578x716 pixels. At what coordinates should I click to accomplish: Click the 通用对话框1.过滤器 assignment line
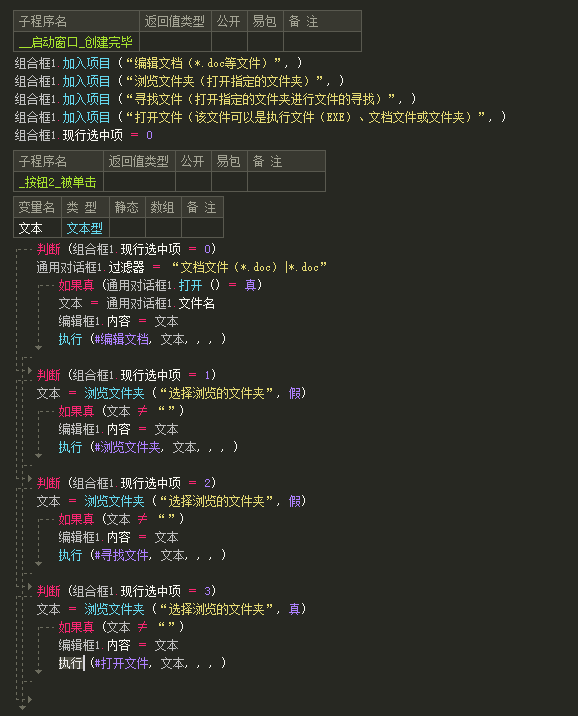(x=182, y=267)
